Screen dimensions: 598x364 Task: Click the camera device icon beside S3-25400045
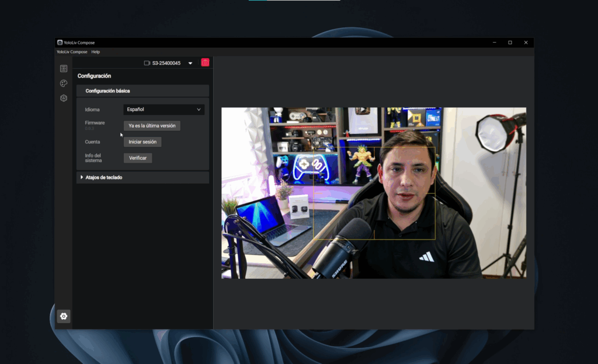point(147,63)
